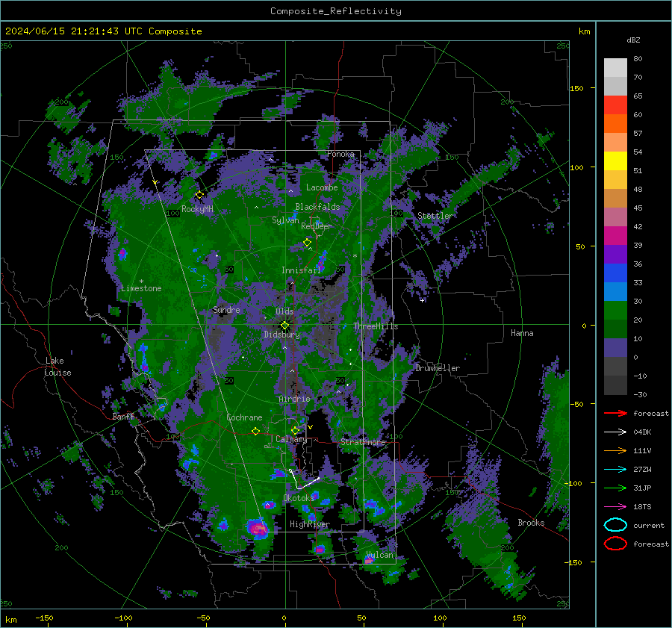Select the slate purple 10 dBZ swatch
The height and width of the screenshot is (628, 672).
pyautogui.click(x=615, y=347)
